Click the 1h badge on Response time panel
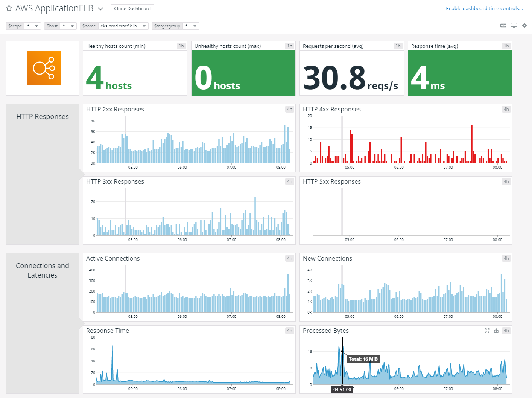The width and height of the screenshot is (532, 398). click(506, 46)
